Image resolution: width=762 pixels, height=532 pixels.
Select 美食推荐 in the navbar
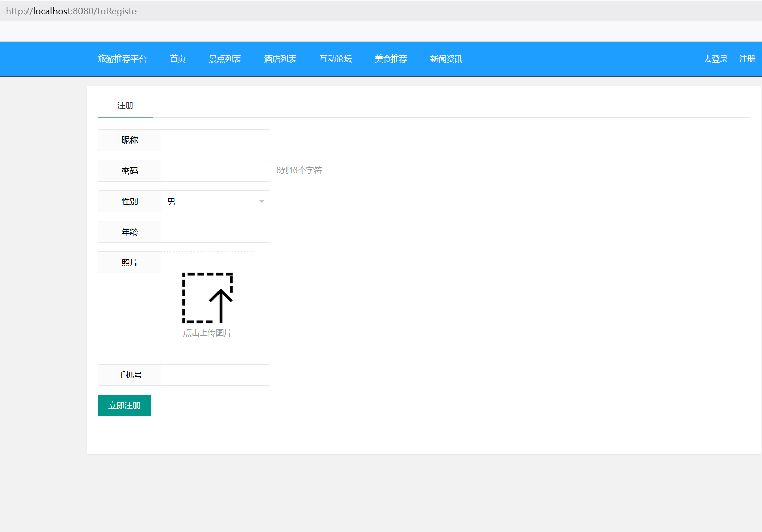pos(391,59)
